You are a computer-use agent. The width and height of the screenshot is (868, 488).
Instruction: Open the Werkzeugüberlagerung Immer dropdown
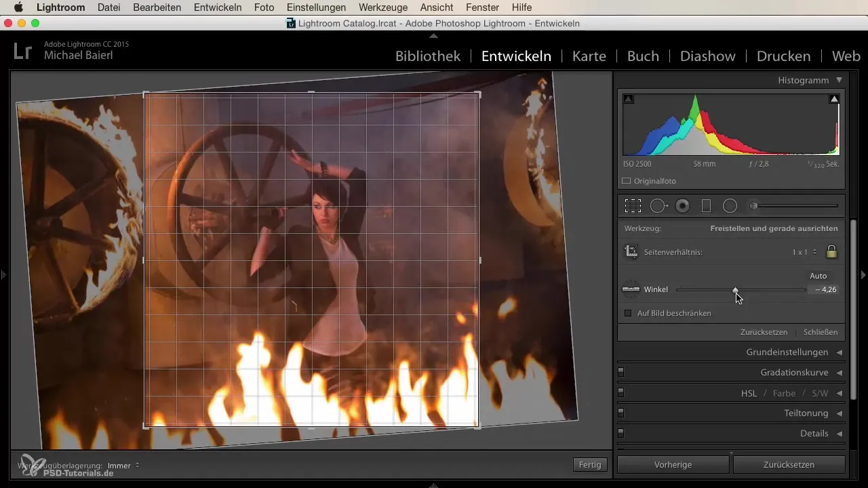pos(123,466)
